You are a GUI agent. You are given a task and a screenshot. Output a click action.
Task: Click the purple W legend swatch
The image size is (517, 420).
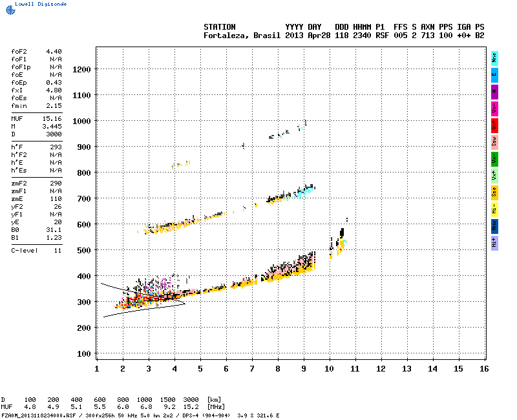coord(494,91)
